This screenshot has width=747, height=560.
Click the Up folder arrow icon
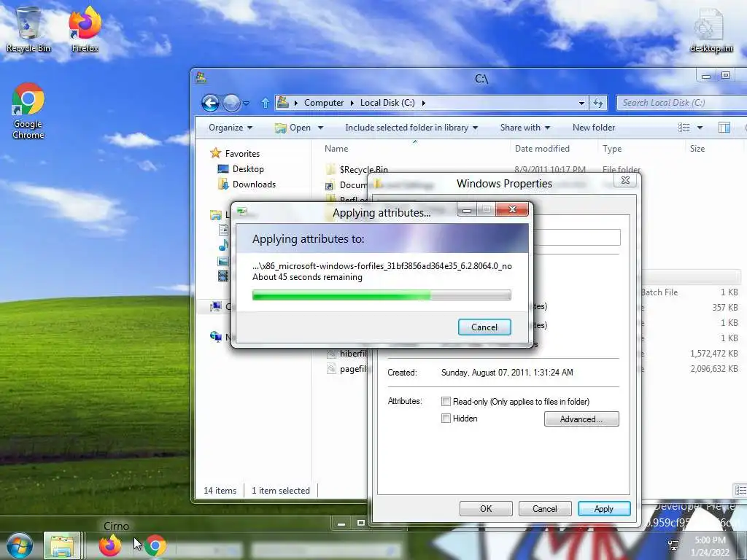(266, 103)
